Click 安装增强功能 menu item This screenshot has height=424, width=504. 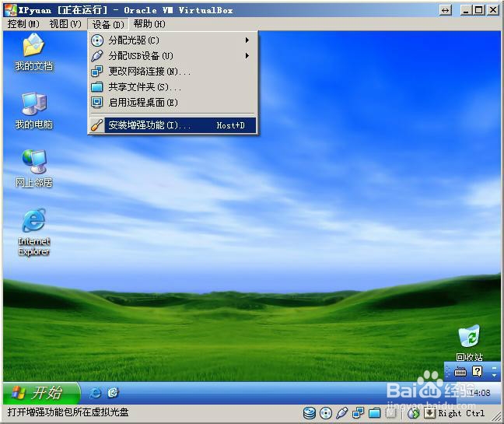pos(173,125)
